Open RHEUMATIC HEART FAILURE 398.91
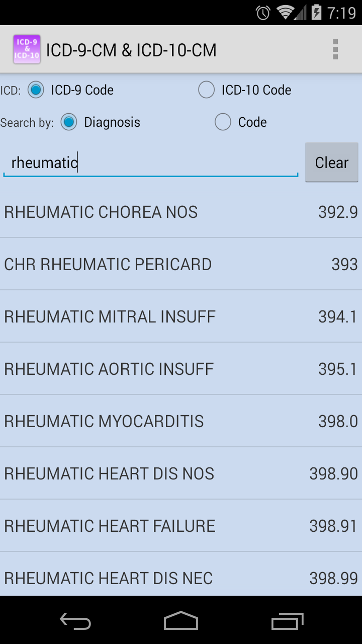Viewport: 362px width, 644px height. (181, 526)
